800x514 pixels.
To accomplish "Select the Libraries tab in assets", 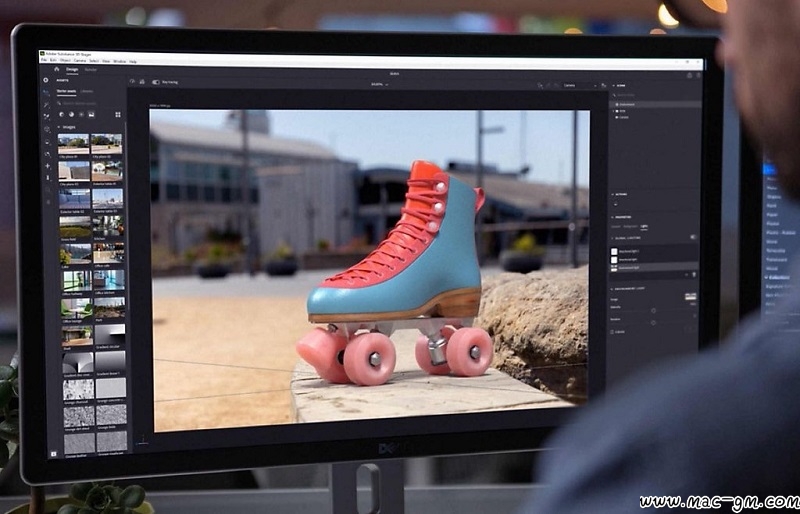I will [x=87, y=91].
